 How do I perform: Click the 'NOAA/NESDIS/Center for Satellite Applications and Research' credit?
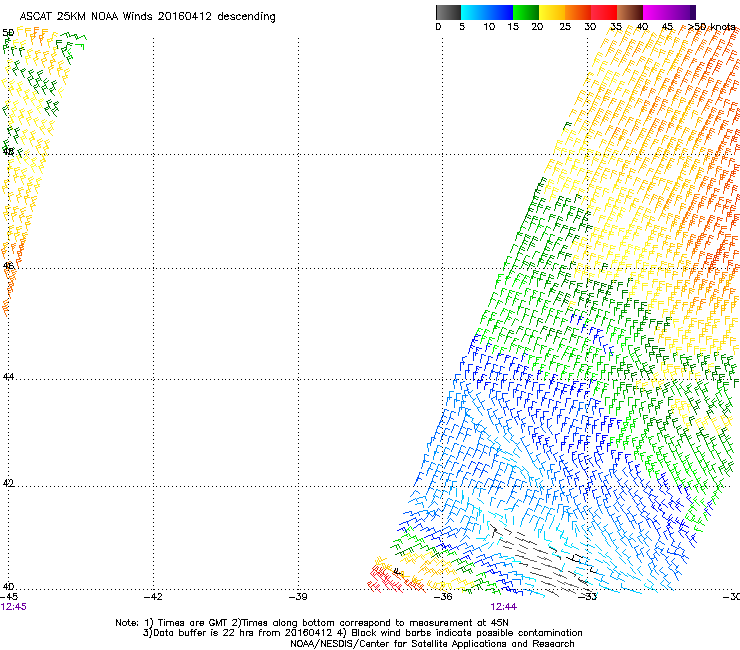[x=432, y=643]
